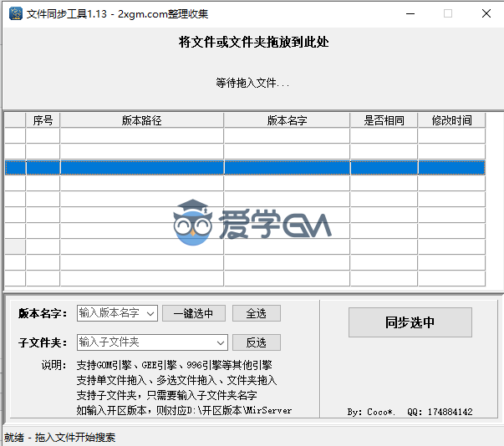Click the 版本名字 column header
504x446 pixels.
[x=287, y=120]
